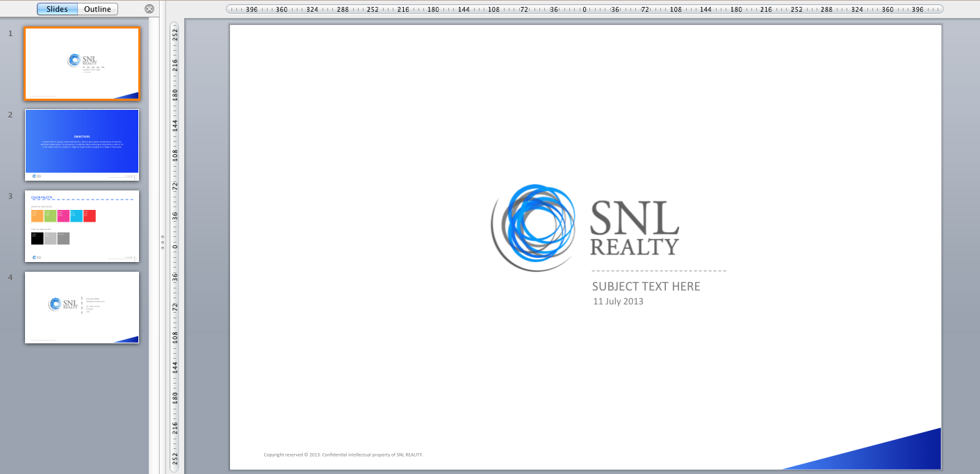Click the dashed line above subject text
Viewport: 980px width, 474px height.
[658, 270]
